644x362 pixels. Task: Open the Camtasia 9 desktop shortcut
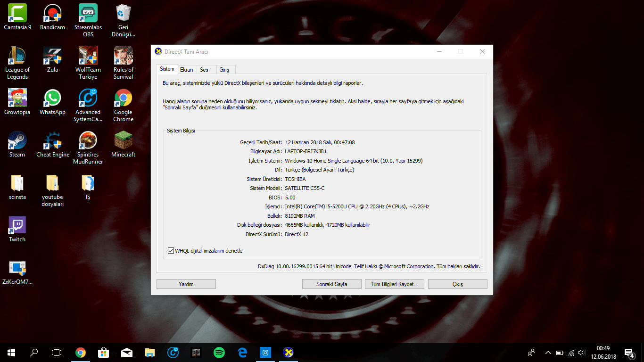click(17, 17)
